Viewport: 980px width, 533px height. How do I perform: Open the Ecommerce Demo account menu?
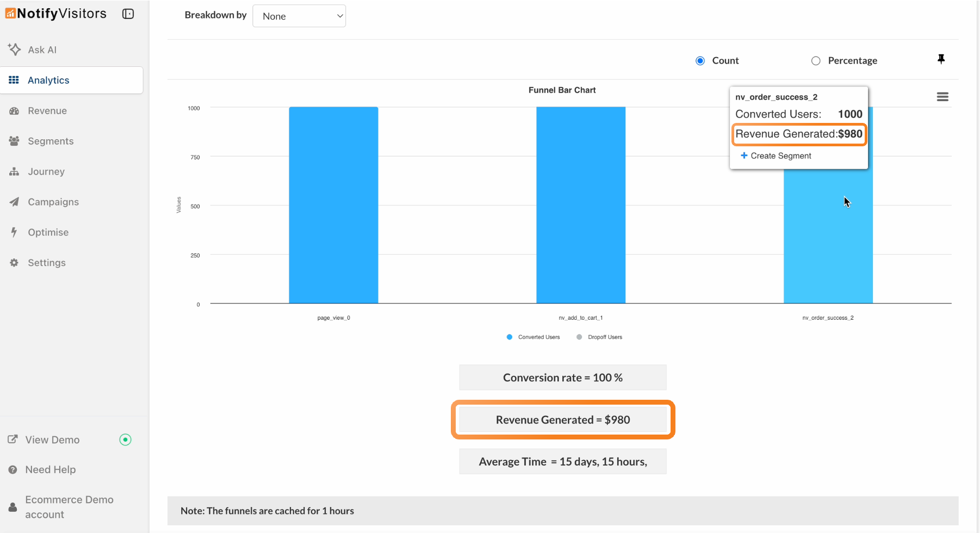click(69, 506)
